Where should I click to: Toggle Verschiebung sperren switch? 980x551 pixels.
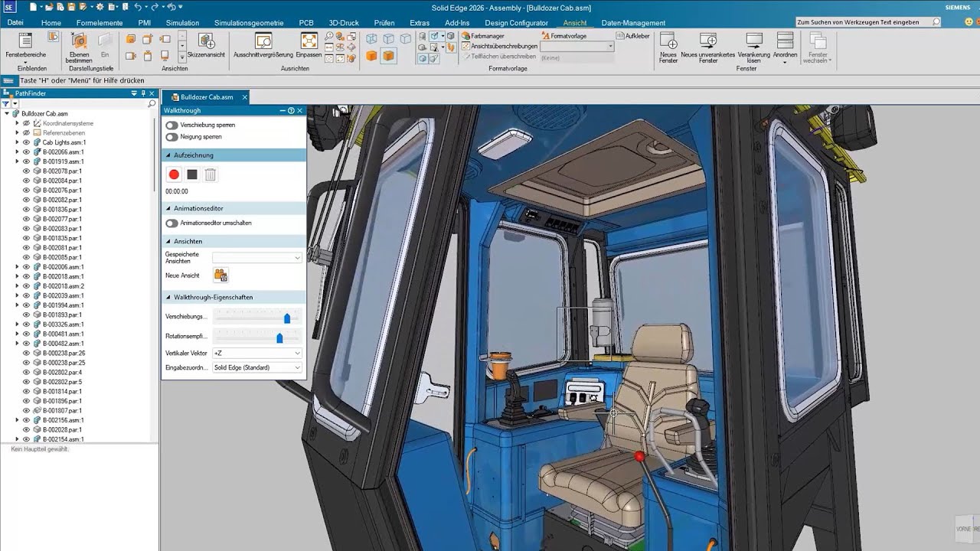pyautogui.click(x=171, y=125)
